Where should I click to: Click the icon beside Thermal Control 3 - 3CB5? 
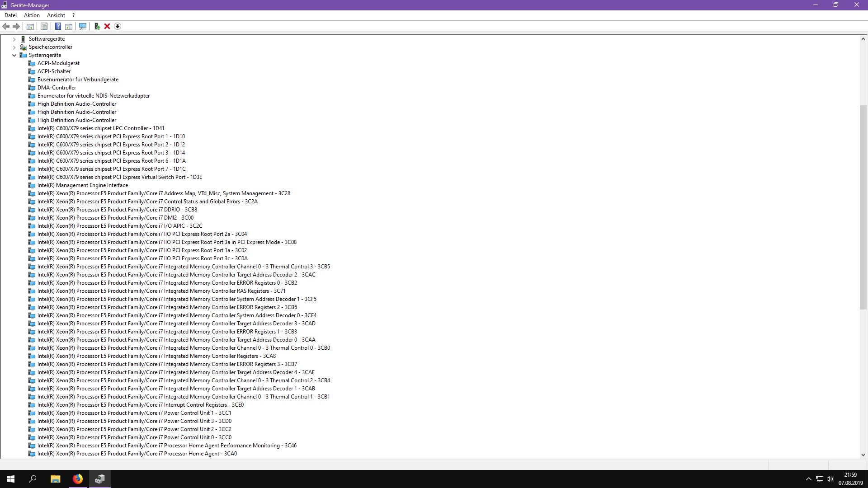point(32,267)
